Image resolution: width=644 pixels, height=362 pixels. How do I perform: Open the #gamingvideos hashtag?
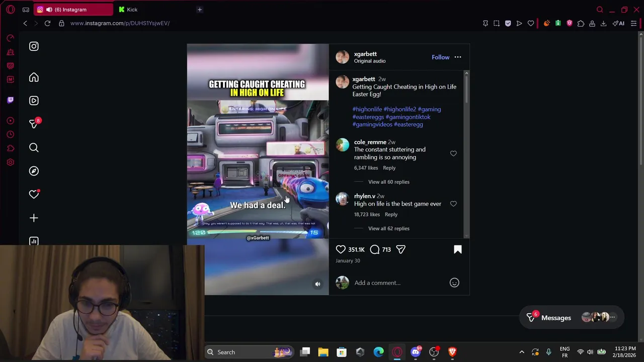[x=372, y=124]
